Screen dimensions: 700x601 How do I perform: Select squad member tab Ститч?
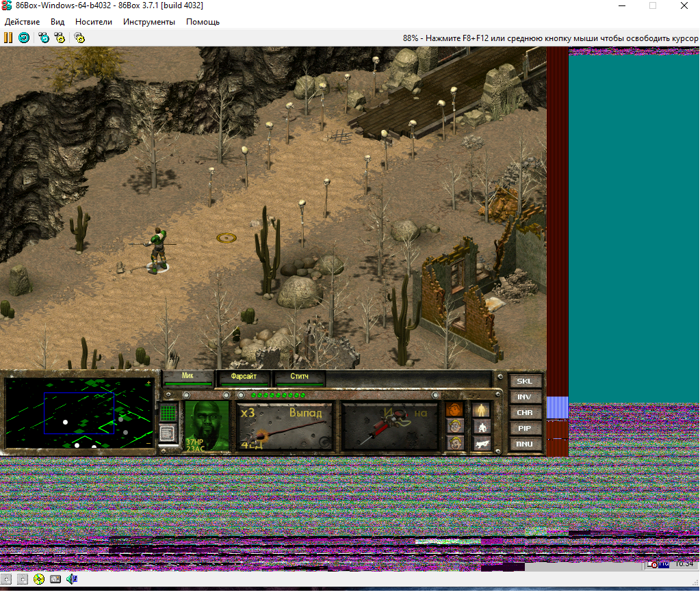[299, 377]
